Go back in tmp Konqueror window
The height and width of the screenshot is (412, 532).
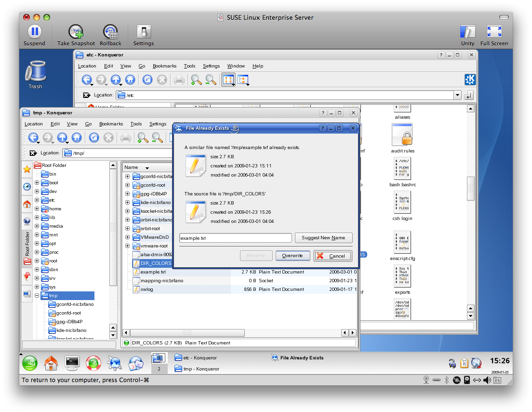click(33, 137)
